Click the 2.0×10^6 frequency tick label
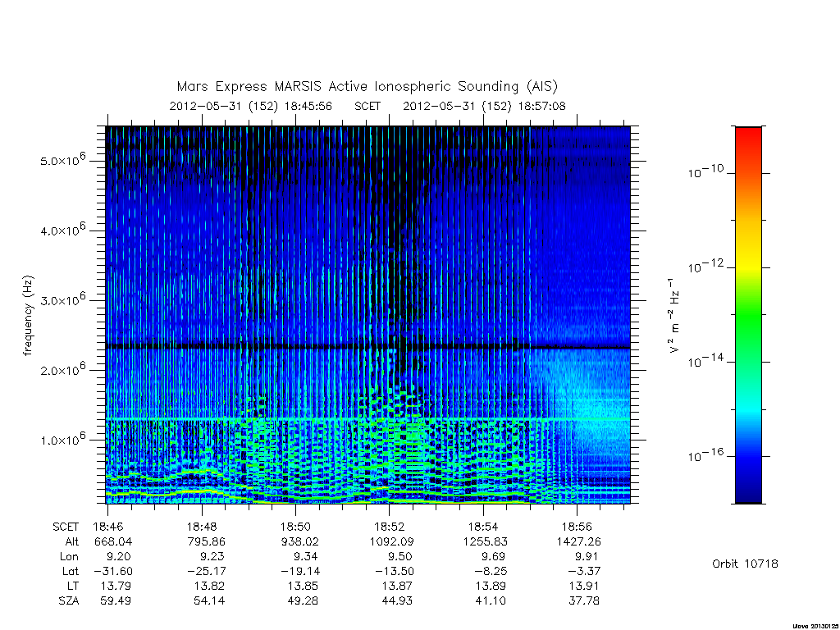Screen dimensions: 840x630 tap(62, 369)
